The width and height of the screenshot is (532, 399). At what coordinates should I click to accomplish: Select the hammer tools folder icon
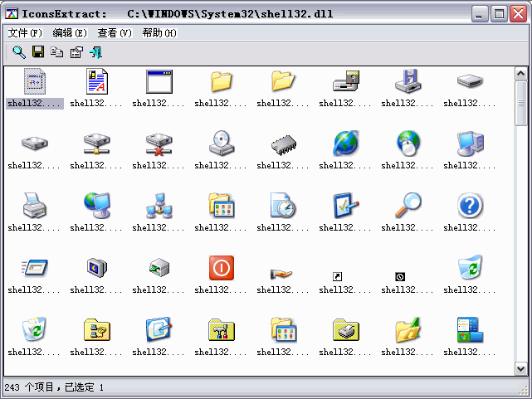(222, 329)
